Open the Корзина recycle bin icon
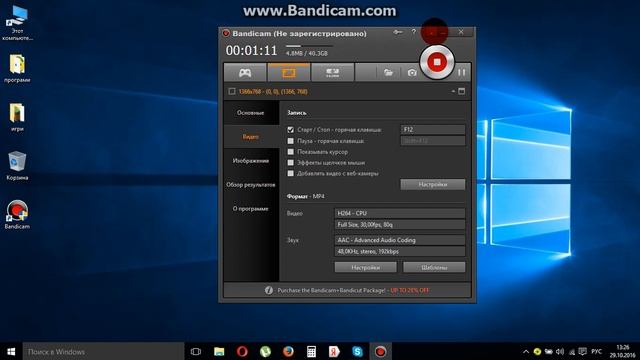The height and width of the screenshot is (360, 640). [17, 166]
